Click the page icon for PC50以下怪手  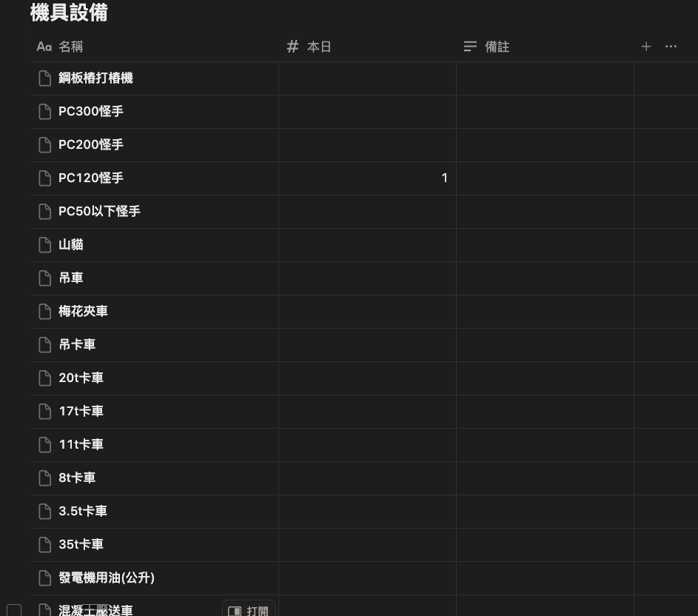click(45, 212)
